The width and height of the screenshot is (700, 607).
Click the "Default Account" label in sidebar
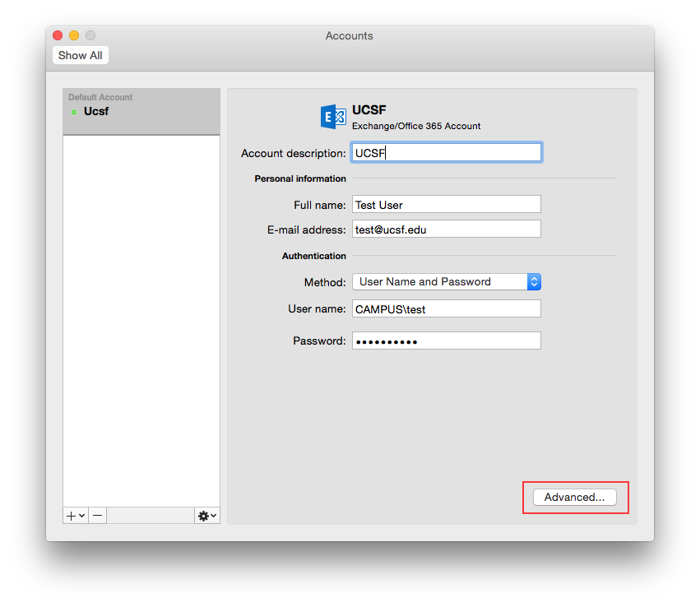pyautogui.click(x=100, y=97)
